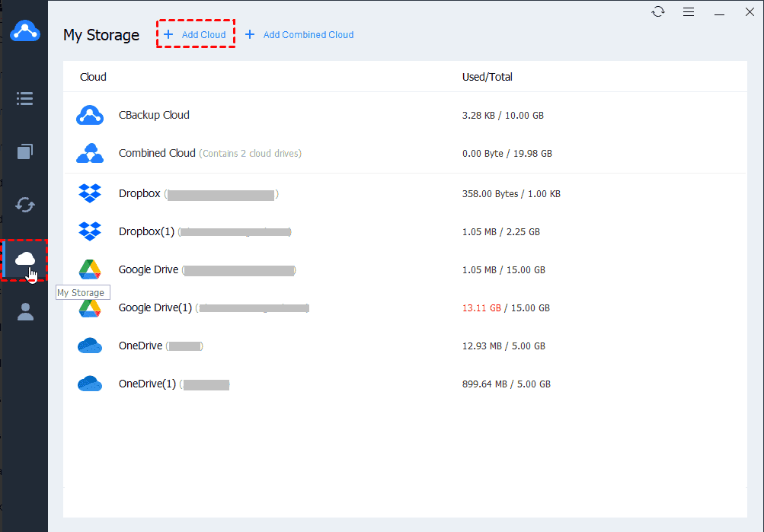Open the account user sidebar icon
Viewport: 764px width, 532px height.
point(25,311)
